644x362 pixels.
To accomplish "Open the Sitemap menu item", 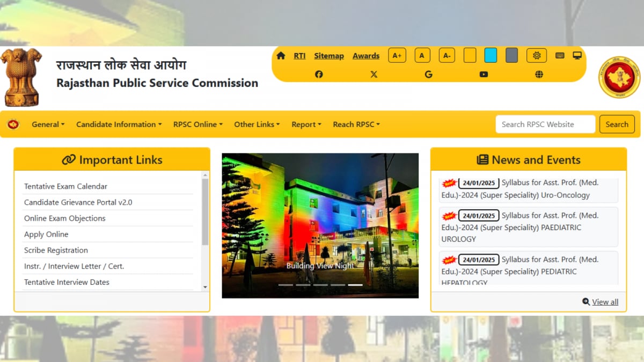I will pyautogui.click(x=328, y=55).
